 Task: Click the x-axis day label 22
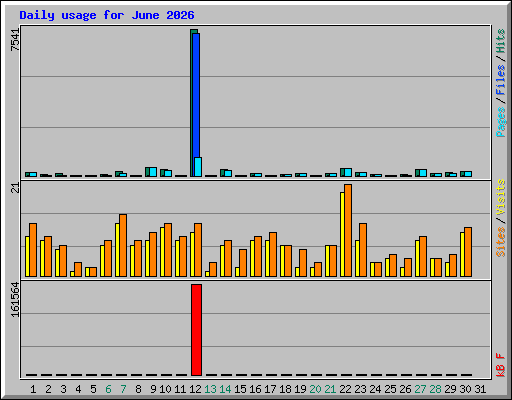click(345, 389)
